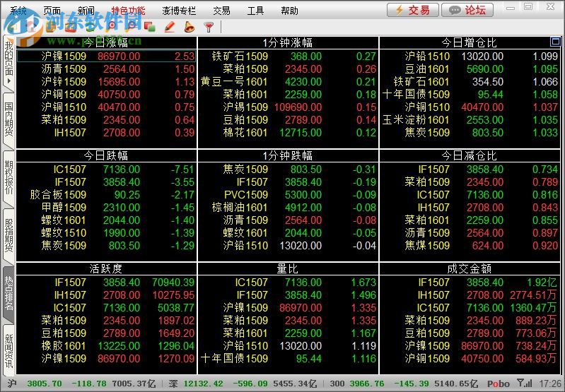This screenshot has width=565, height=392.
Task: Select the red pencil drawing tool
Action: 169,27
